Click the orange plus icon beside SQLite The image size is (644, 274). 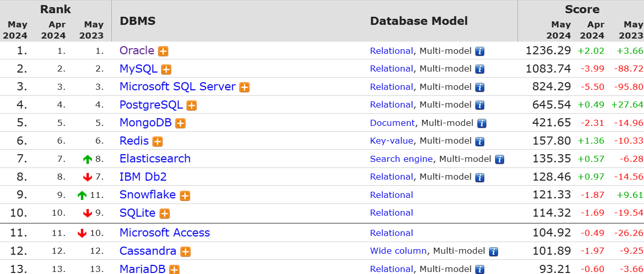pos(165,214)
